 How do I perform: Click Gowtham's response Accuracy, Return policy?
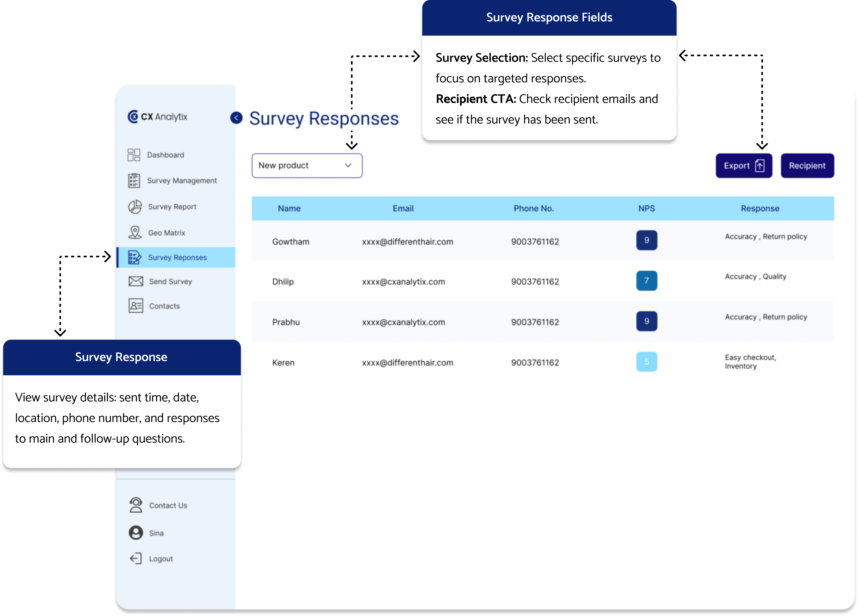(x=766, y=236)
